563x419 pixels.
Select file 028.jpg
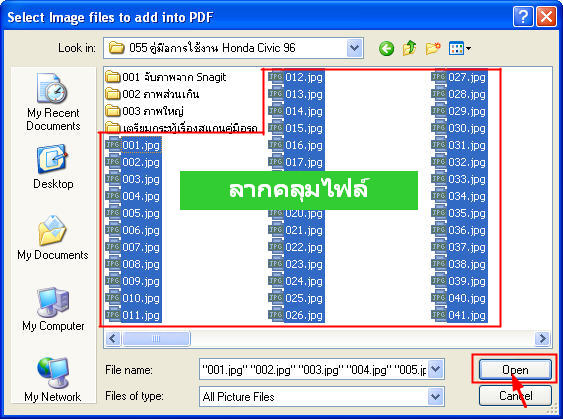point(459,94)
